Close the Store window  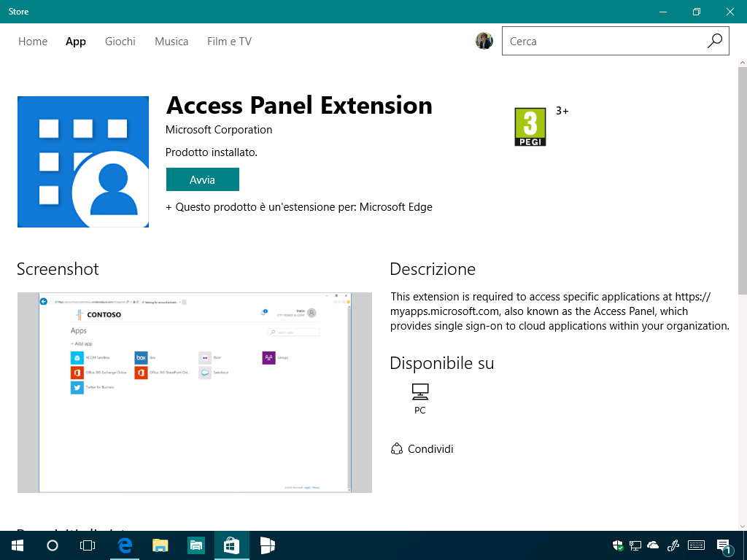click(x=729, y=12)
